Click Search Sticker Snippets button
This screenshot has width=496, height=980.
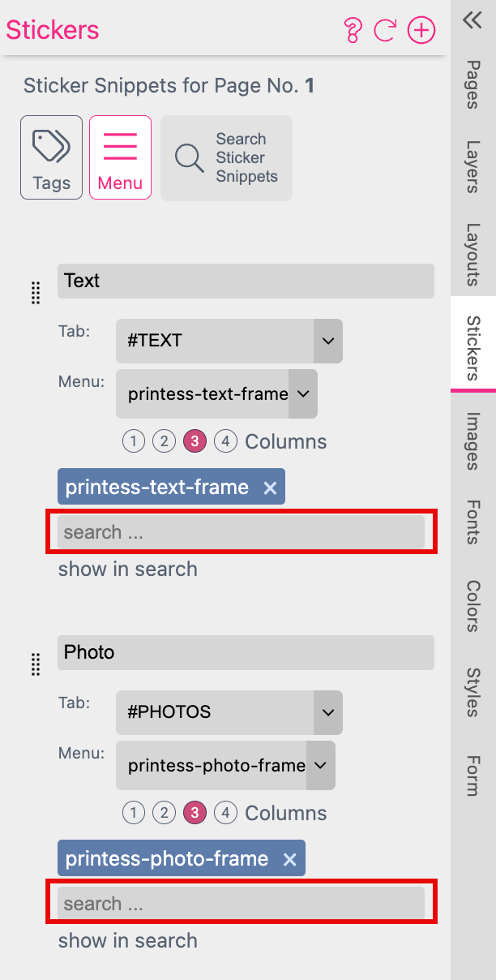click(226, 157)
